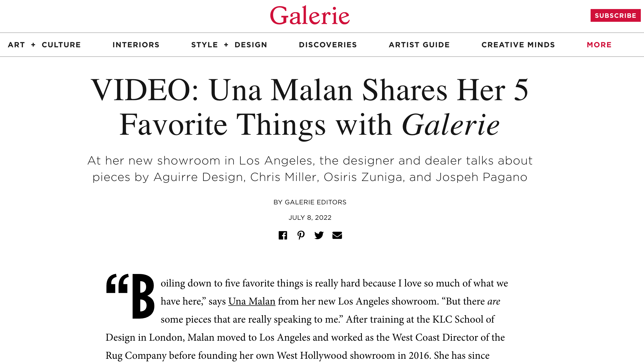Navigate to Discoveries

click(x=328, y=45)
